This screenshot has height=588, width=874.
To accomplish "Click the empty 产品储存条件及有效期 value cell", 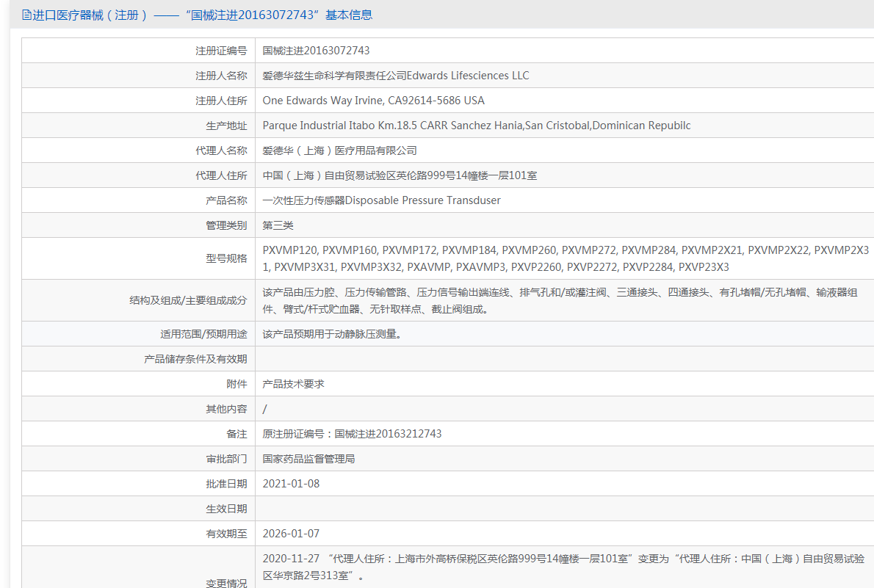I will 564,359.
